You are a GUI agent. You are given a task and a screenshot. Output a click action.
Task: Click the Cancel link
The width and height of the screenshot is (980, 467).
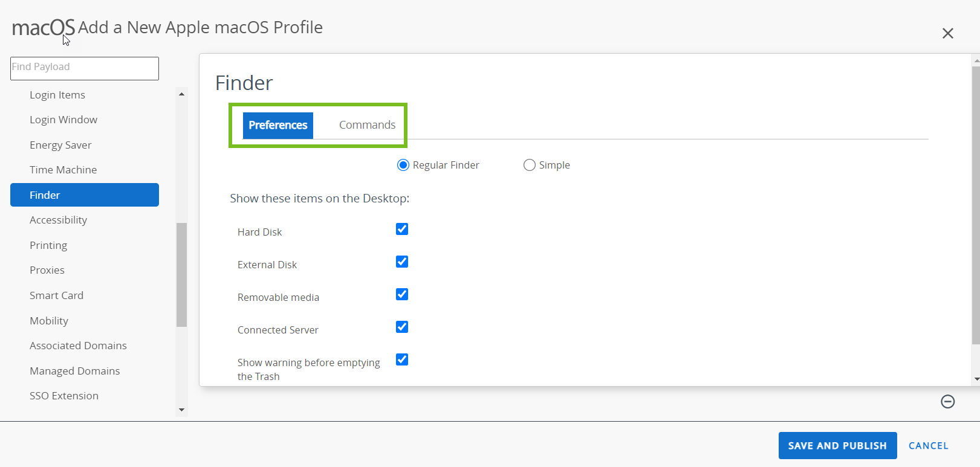point(929,446)
